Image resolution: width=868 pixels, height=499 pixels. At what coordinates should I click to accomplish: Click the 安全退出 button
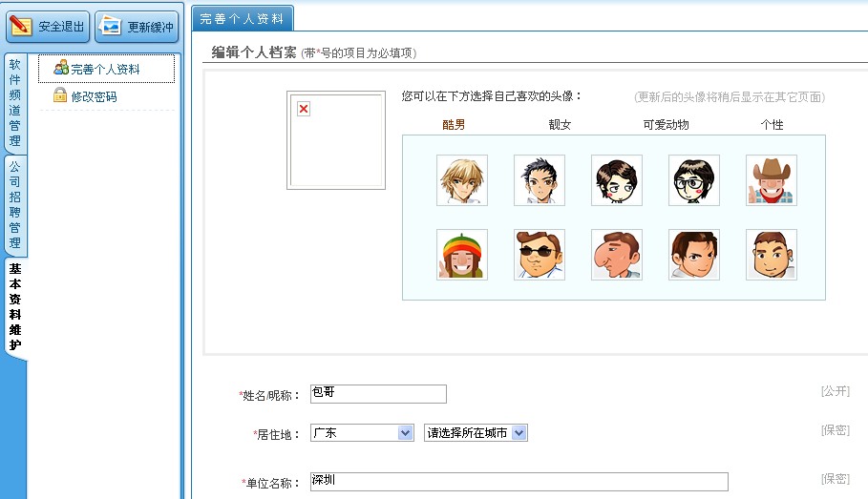[48, 27]
